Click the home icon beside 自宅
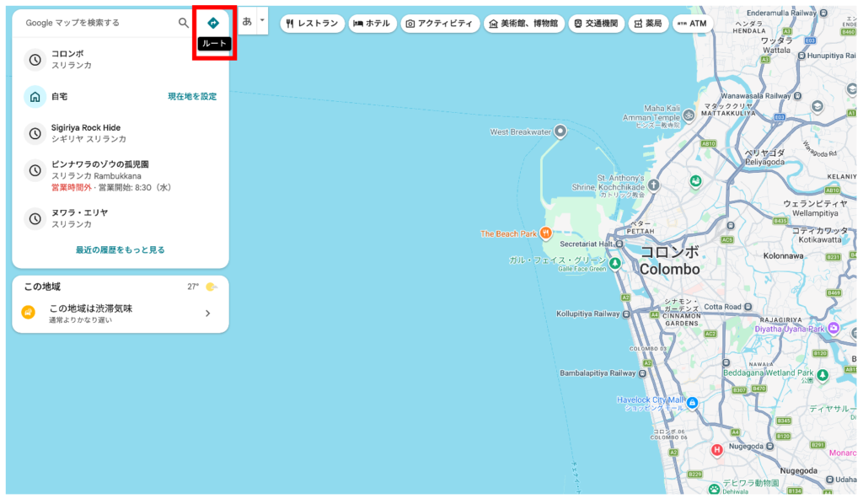Viewport: 863px width, 504px height. click(x=35, y=97)
